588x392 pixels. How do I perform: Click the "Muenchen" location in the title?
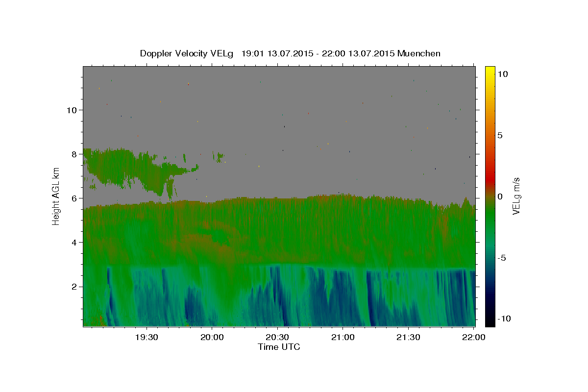[x=419, y=53]
